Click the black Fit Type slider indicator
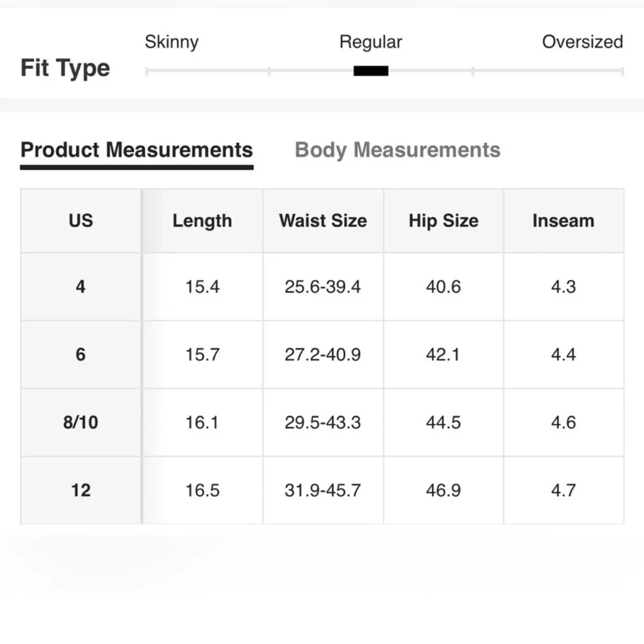 [371, 71]
